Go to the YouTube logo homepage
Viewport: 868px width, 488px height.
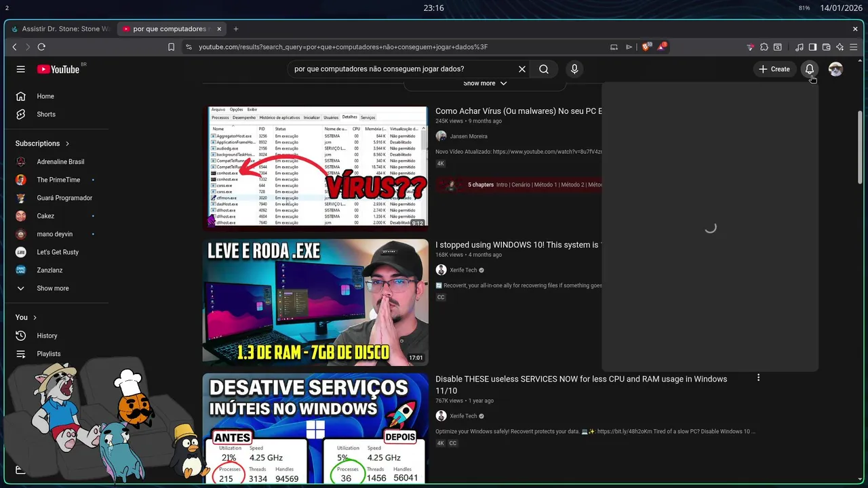click(x=58, y=69)
